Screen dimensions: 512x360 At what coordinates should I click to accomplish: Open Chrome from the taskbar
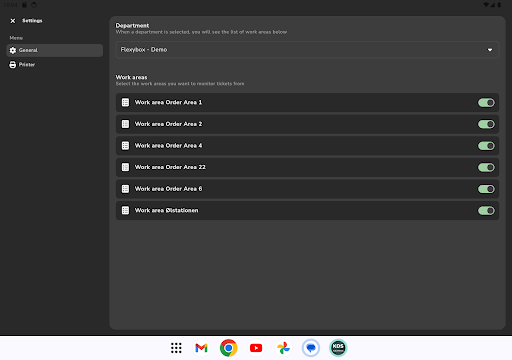[229, 348]
